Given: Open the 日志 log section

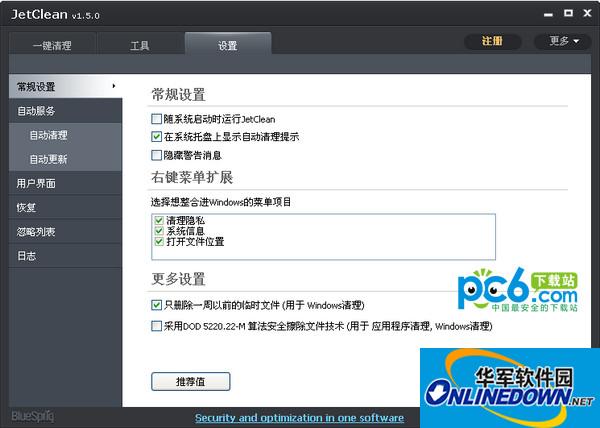Looking at the screenshot, I should (65, 255).
